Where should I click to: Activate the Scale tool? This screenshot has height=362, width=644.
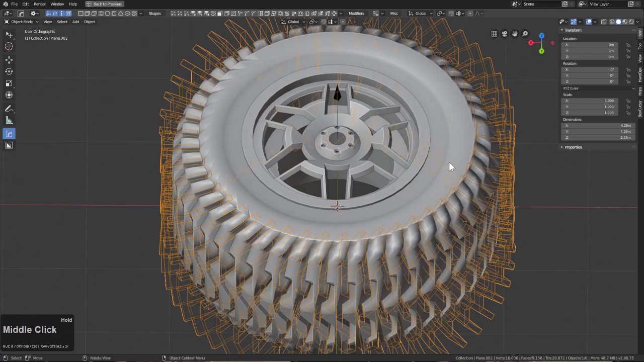[x=9, y=83]
